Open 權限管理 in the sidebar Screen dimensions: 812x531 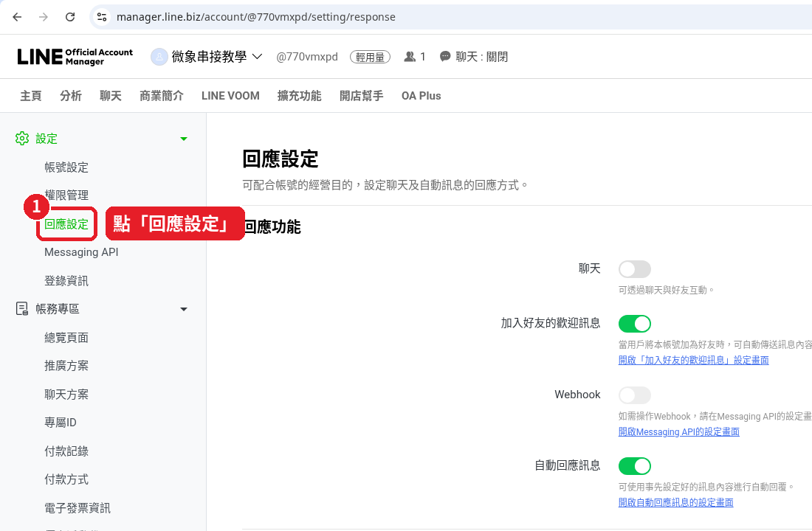pyautogui.click(x=66, y=195)
